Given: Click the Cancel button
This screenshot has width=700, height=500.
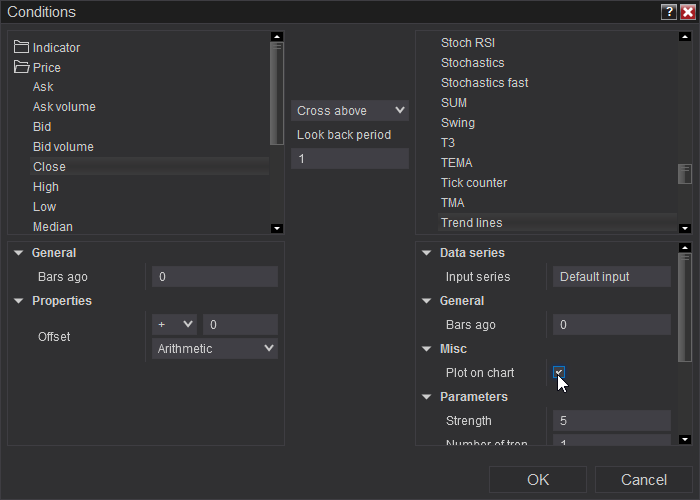Looking at the screenshot, I should click(643, 480).
